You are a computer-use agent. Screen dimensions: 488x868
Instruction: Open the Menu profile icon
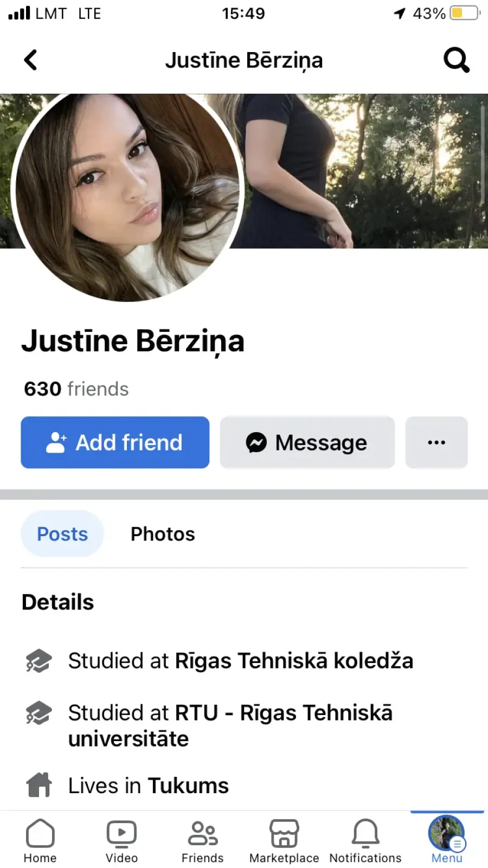pos(447,833)
